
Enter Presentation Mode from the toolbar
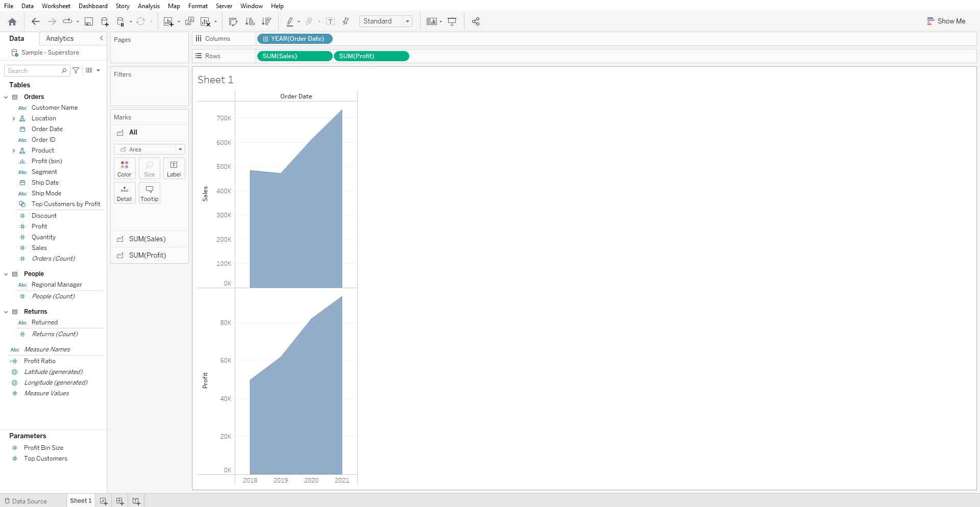452,21
